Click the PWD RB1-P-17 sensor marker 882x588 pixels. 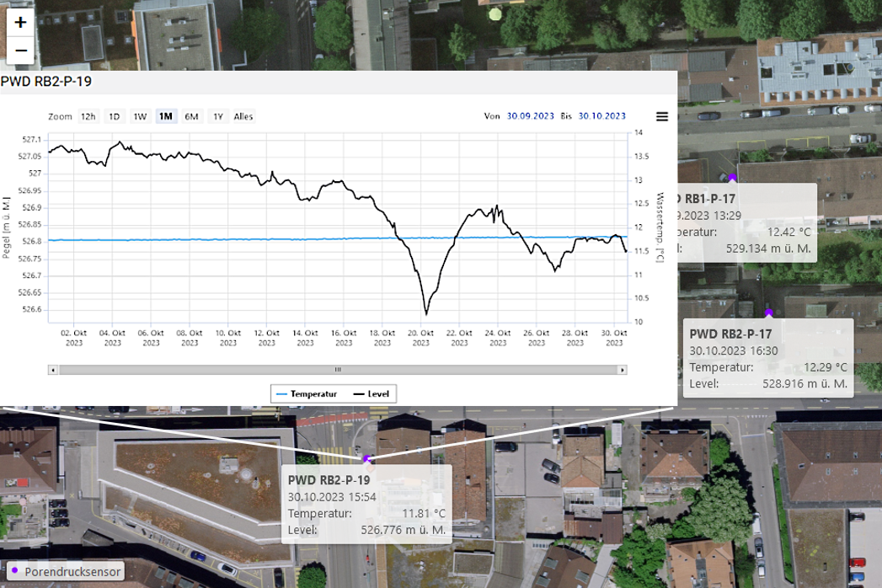click(733, 178)
